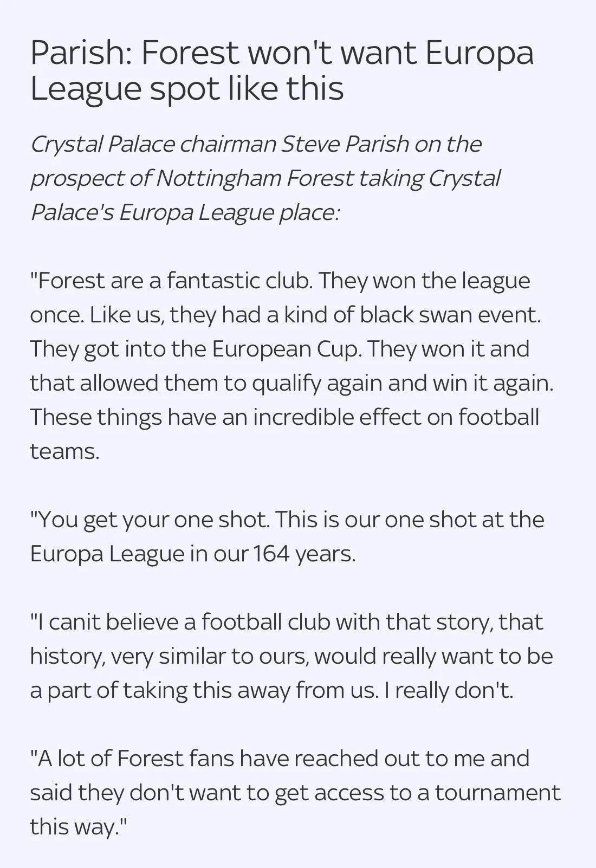Viewport: 596px width, 868px height.
Task: Click italic text "Palace's Europa League place:"
Action: pyautogui.click(x=185, y=212)
